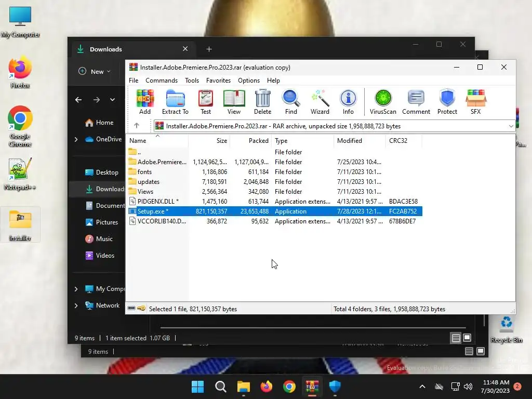Go back in File Explorer
This screenshot has height=399, width=532.
click(x=78, y=100)
